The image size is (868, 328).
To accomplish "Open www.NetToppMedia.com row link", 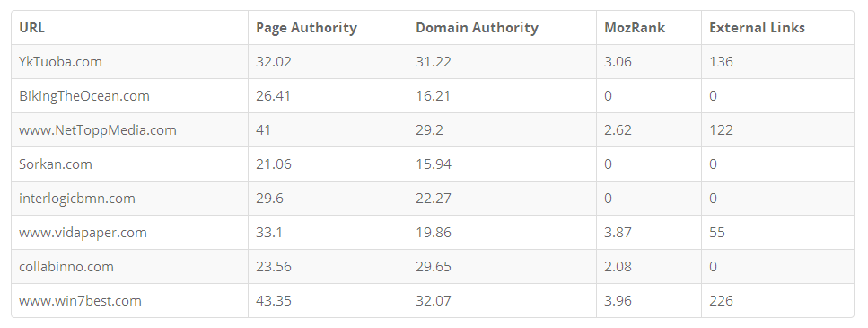I will pos(98,130).
